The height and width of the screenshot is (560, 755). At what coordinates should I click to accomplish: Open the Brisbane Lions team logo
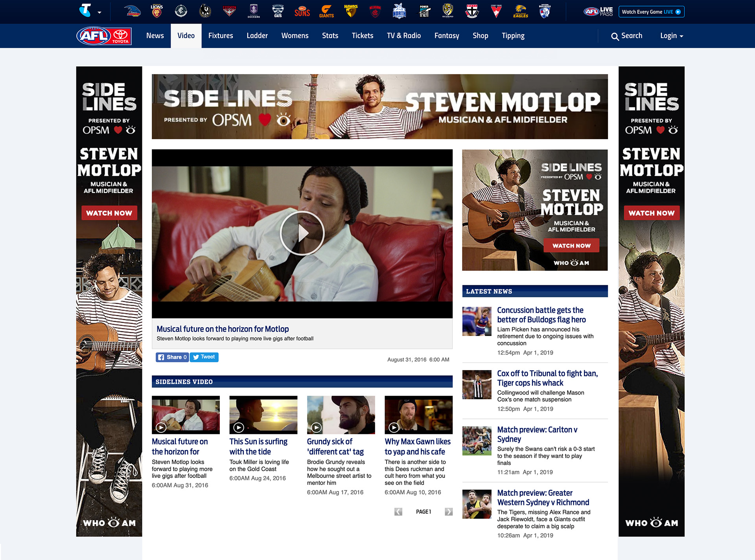(157, 11)
